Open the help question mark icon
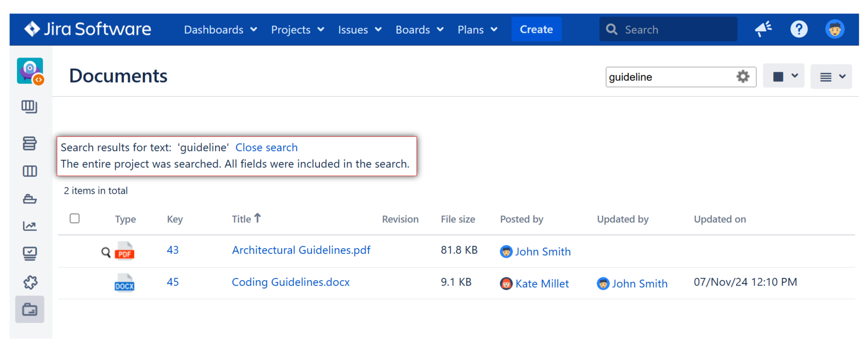The width and height of the screenshot is (868, 353). pos(799,29)
